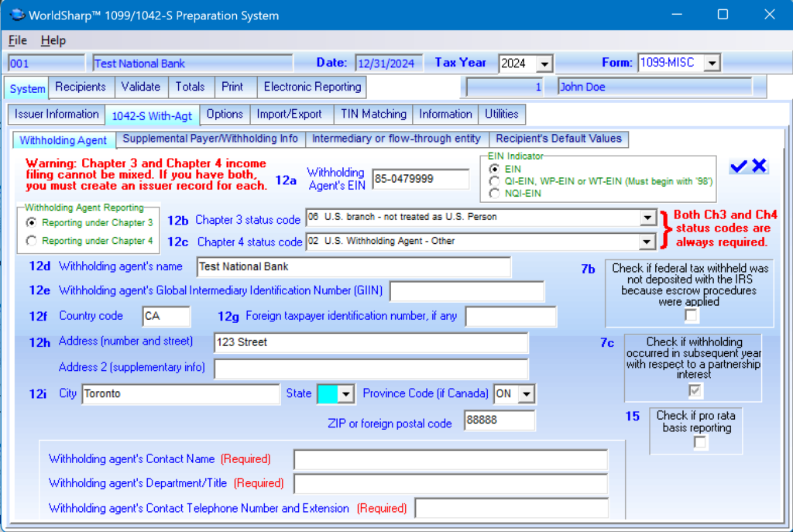This screenshot has height=532, width=793.
Task: Click the issuer number field 001
Action: [x=46, y=63]
